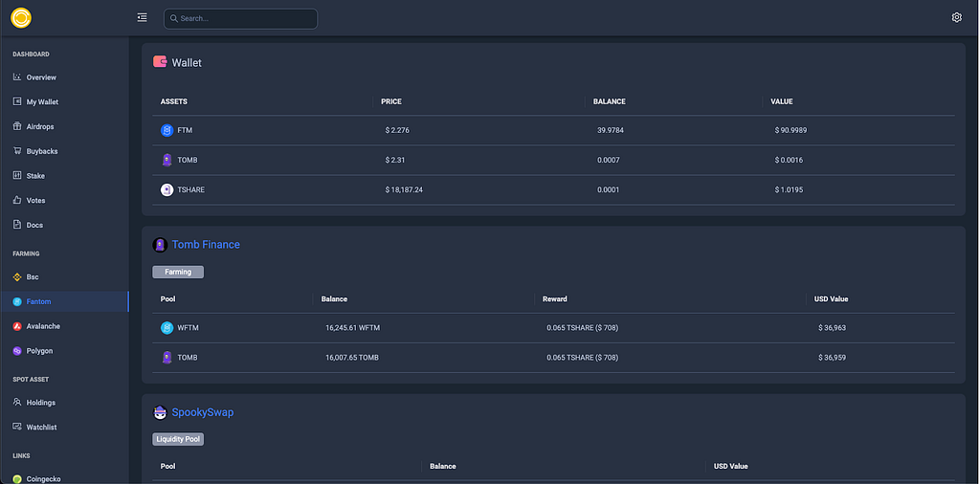Click the TSHARE token icon
This screenshot has height=484, width=980.
point(167,189)
